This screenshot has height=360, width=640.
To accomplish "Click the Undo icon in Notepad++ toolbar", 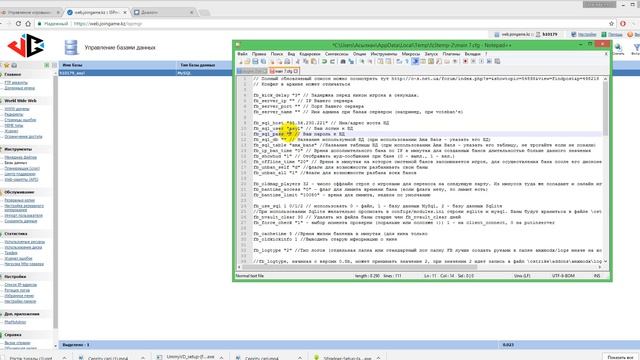I will pyautogui.click(x=324, y=61).
